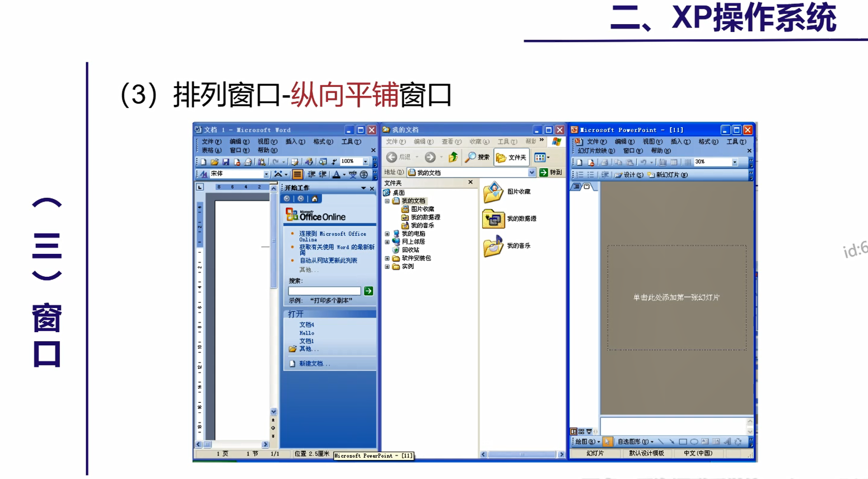Open PowerPoint's 幻灯片放映 menu
Screen dimensions: 868x479
(x=596, y=151)
